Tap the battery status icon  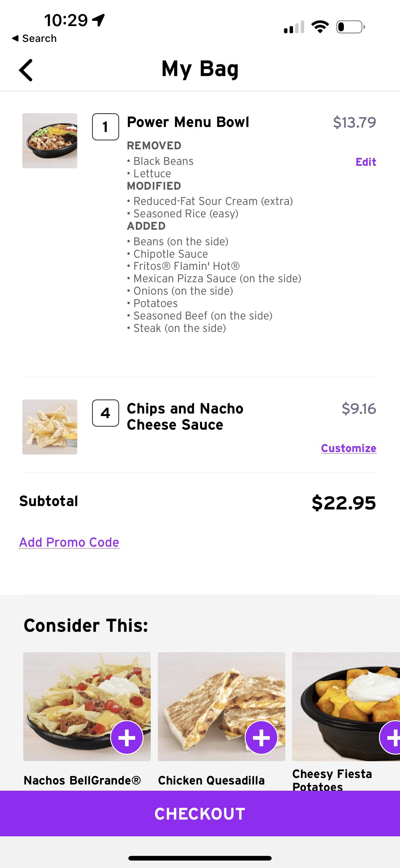tap(350, 27)
